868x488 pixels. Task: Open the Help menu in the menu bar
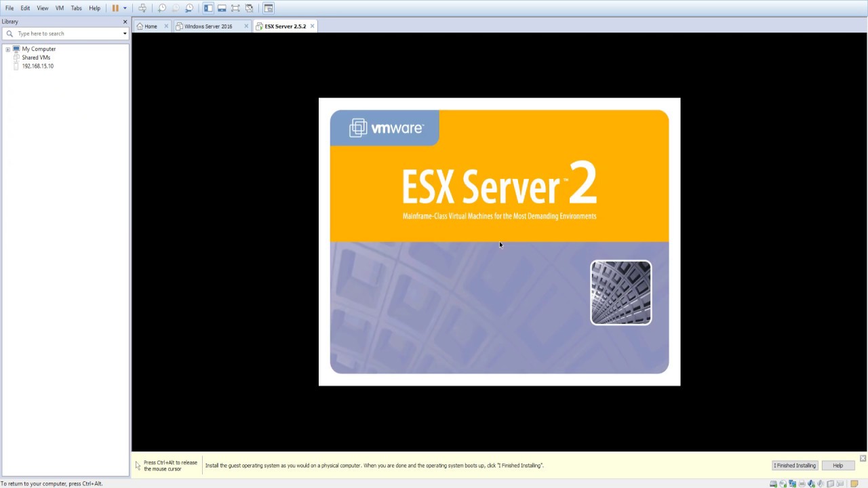[95, 8]
